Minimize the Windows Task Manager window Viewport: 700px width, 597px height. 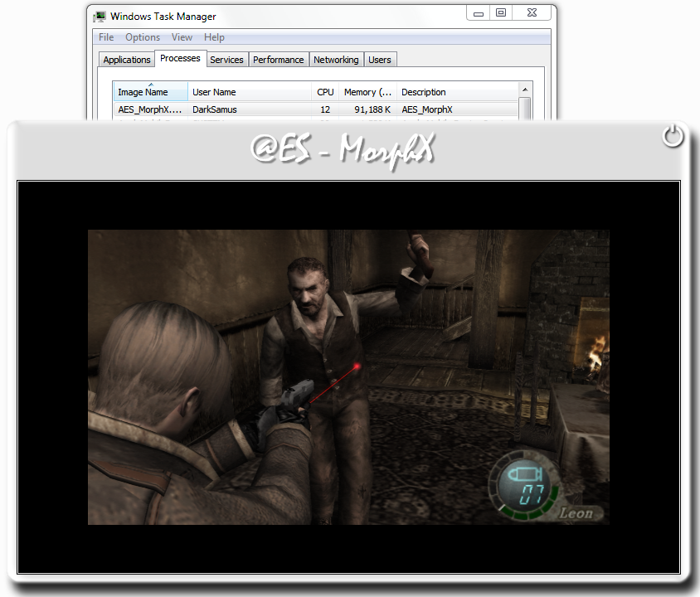click(477, 13)
